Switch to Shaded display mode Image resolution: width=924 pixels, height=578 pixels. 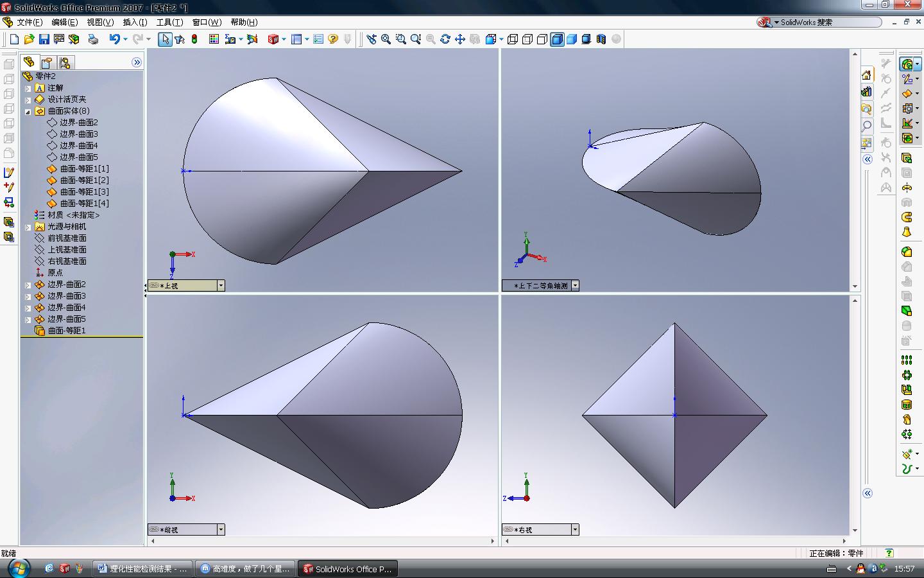click(x=572, y=39)
